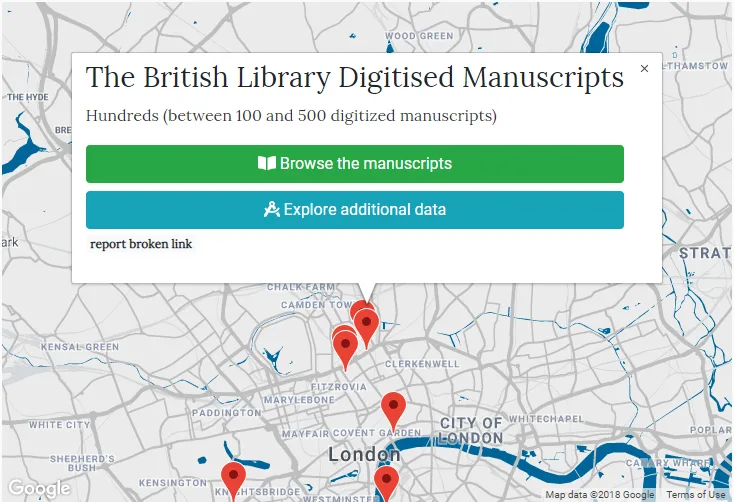Click the Google logo on the map
This screenshot has width=734, height=502.
coord(39,488)
